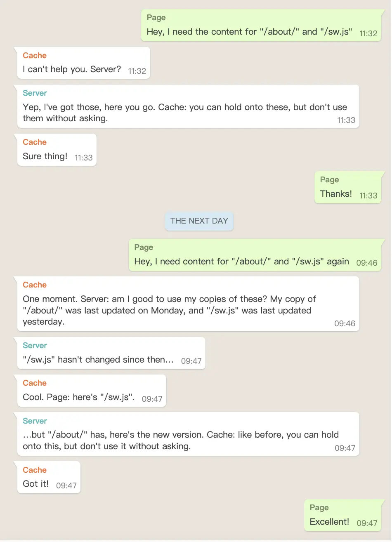
Task: Click the "THE NEXT DAY" divider label
Action: [x=199, y=221]
